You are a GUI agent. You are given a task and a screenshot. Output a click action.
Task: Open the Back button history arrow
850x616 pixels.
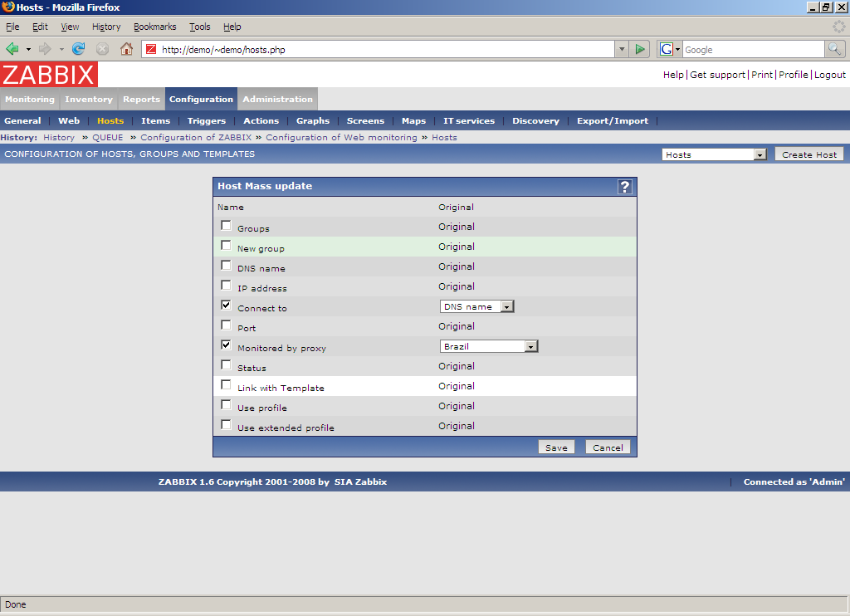28,49
